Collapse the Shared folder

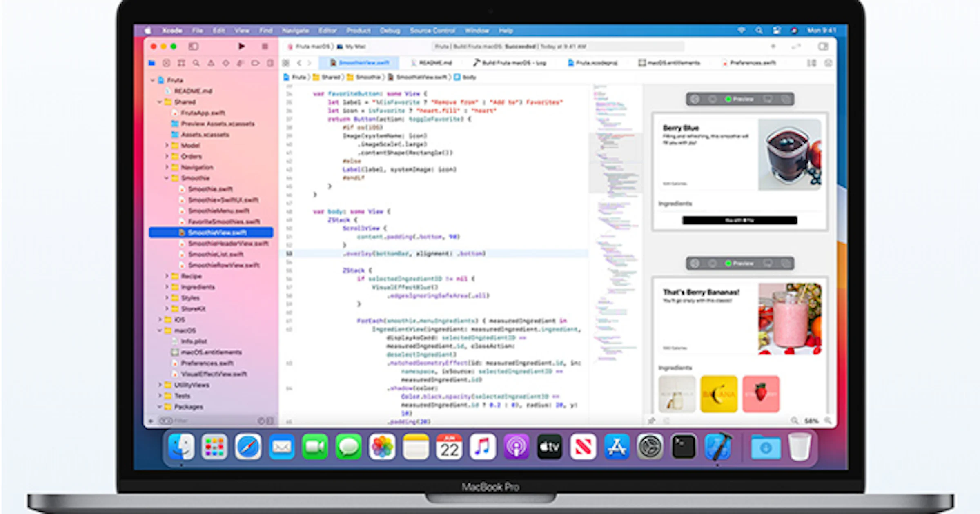coord(160,102)
